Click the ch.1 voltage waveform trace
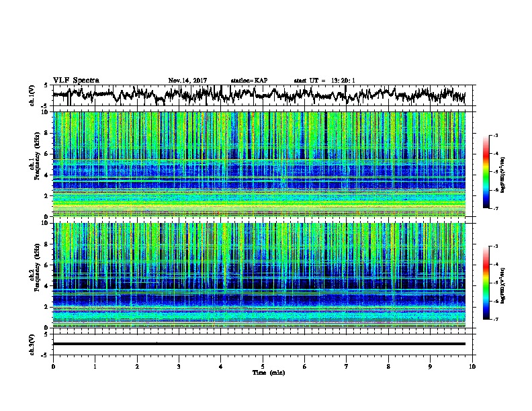 coord(259,95)
